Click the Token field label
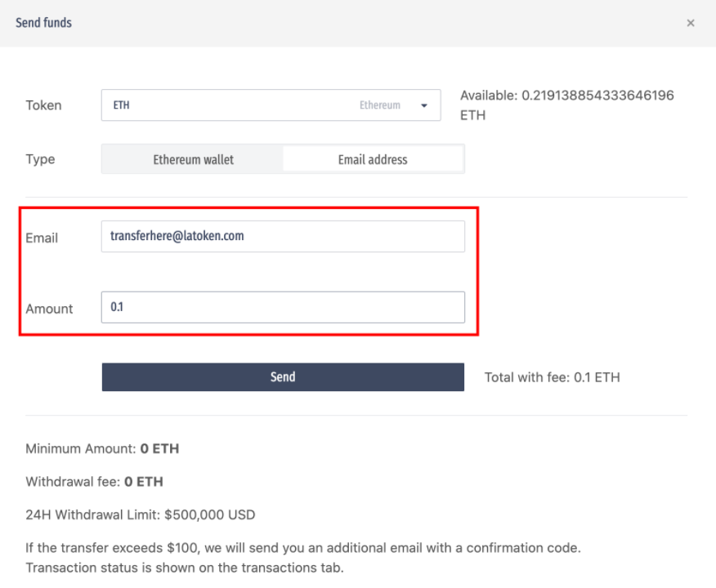This screenshot has width=716, height=588. click(43, 105)
